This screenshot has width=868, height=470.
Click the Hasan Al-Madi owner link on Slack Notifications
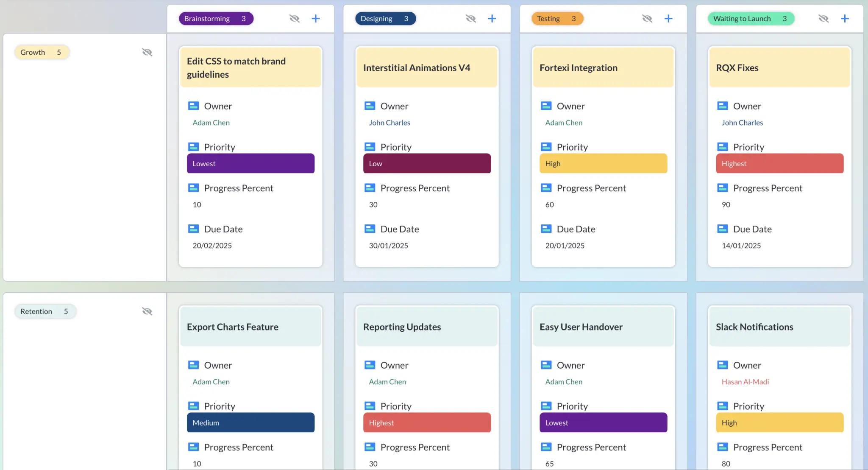[746, 381]
